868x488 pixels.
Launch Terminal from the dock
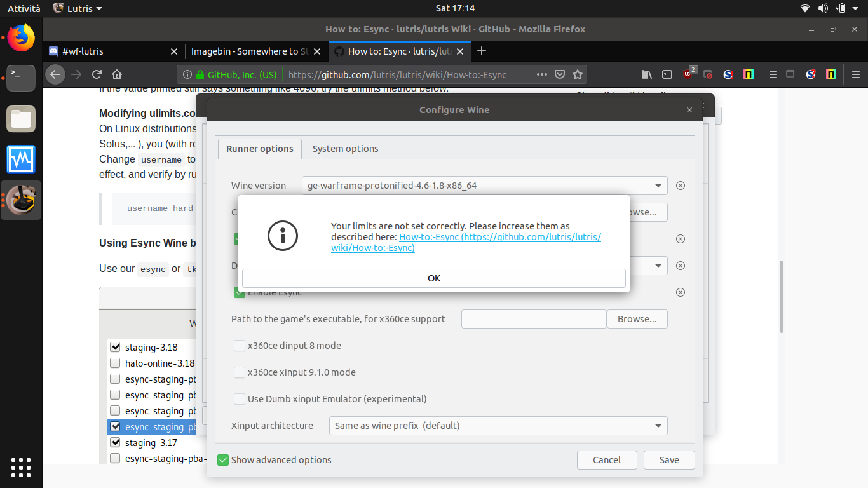click(x=21, y=78)
